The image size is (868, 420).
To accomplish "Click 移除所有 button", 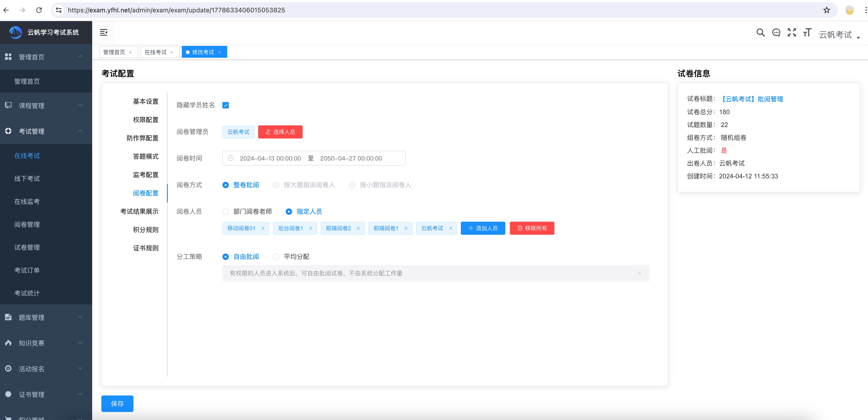I will (531, 227).
